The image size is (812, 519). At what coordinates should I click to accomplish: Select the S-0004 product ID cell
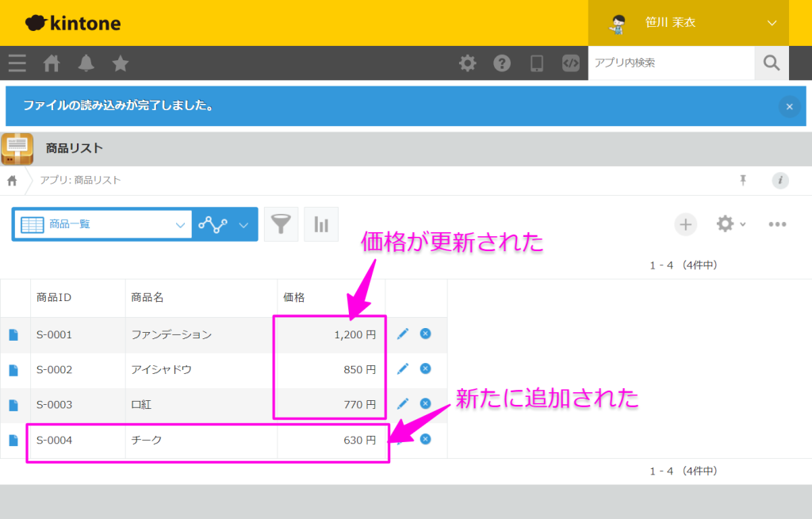(78, 441)
